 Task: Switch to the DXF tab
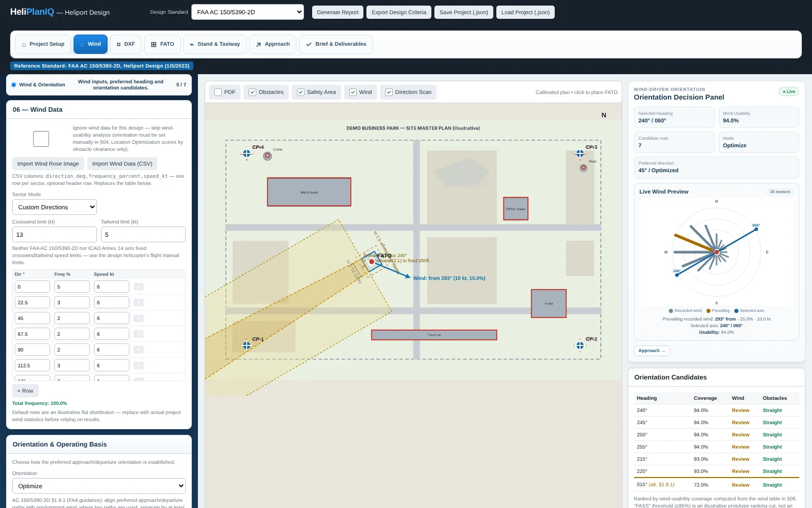[125, 44]
